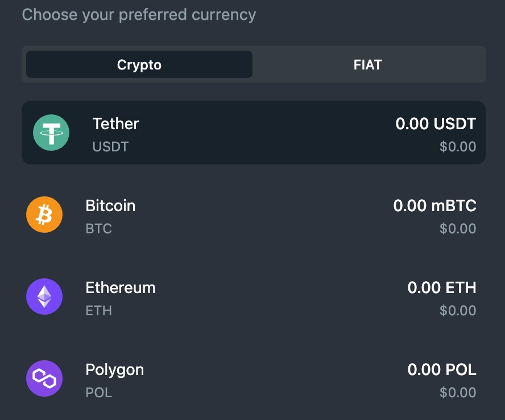The height and width of the screenshot is (420, 505).
Task: Click the 0.00 ETH balance
Action: (x=442, y=287)
